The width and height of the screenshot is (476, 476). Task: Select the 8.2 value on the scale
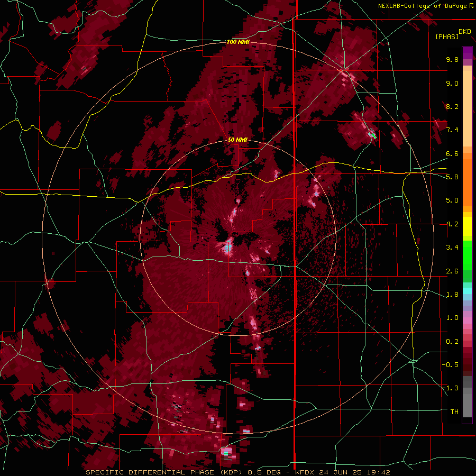click(x=452, y=106)
